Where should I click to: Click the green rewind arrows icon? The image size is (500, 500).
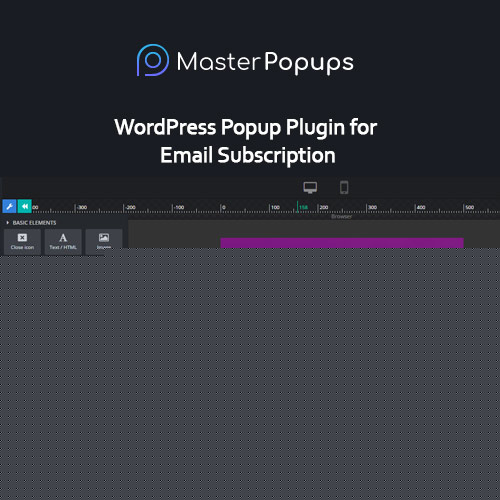(x=25, y=206)
